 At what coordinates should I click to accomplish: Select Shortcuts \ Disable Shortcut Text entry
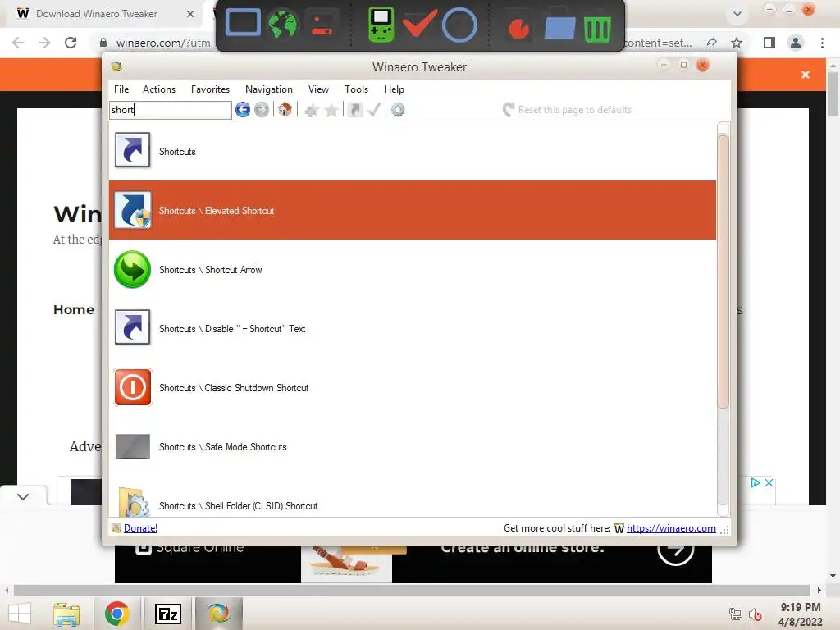pos(232,328)
